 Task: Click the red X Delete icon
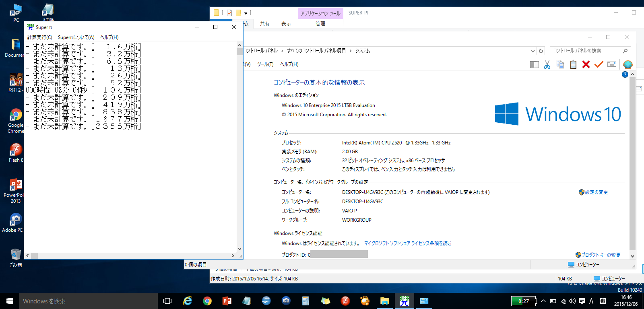point(586,64)
